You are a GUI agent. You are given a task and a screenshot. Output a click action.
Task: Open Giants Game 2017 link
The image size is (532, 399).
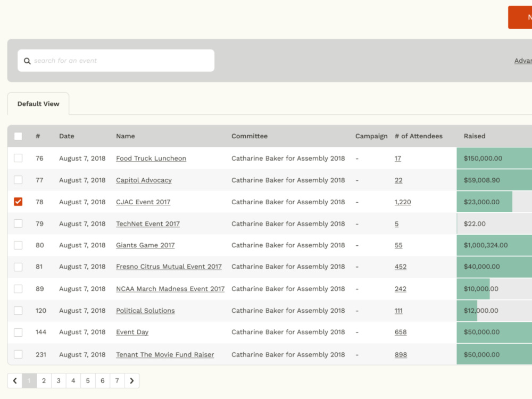(145, 245)
